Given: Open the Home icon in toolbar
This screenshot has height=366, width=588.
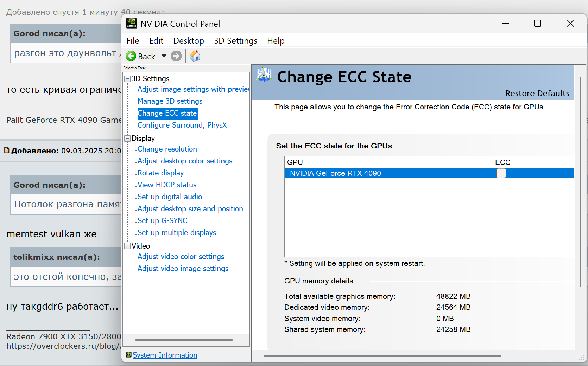Looking at the screenshot, I should click(x=195, y=56).
